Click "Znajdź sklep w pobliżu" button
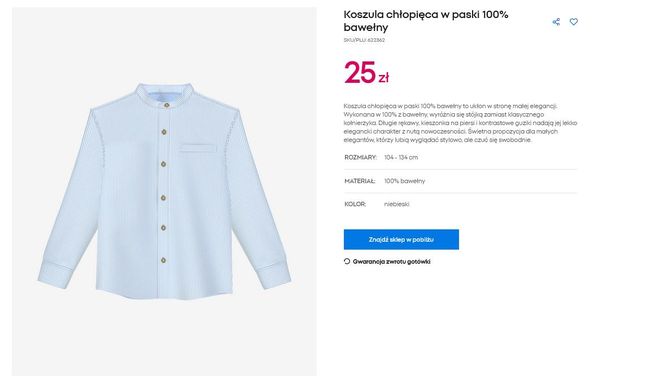 (x=401, y=240)
